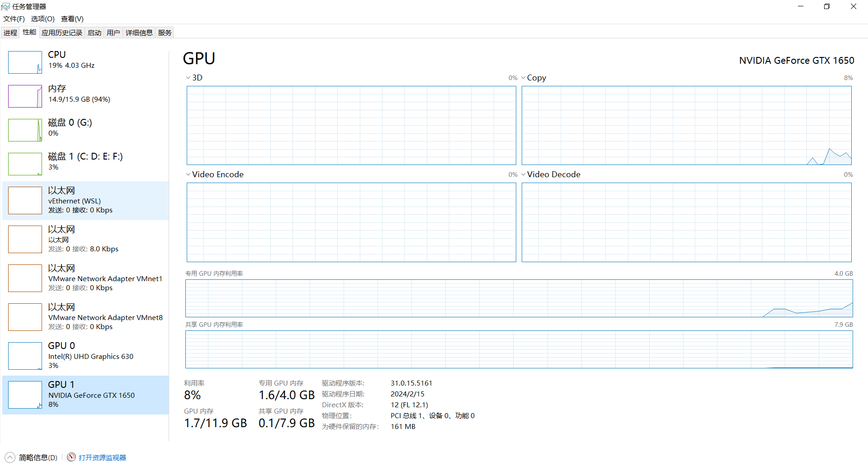The width and height of the screenshot is (868, 471).
Task: Select the VMware Network Adapter VMnet1 thumbnail graph
Action: point(25,278)
